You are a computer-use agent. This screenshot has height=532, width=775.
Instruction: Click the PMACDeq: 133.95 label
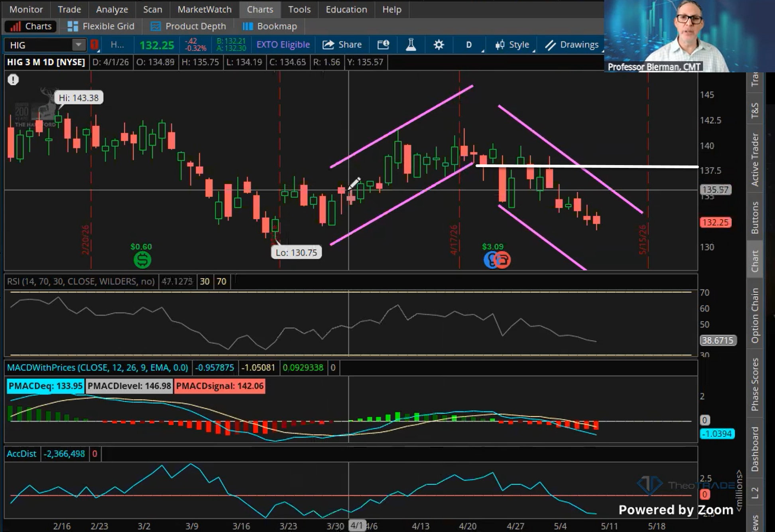45,386
